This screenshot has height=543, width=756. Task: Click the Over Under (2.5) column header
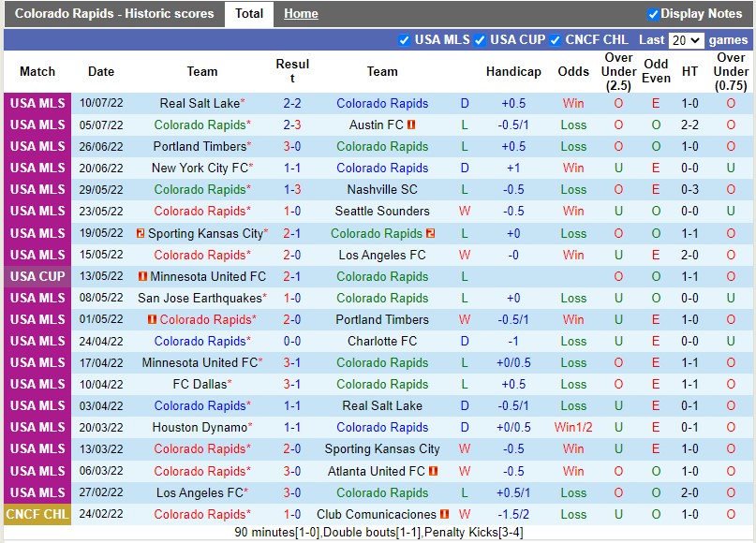618,71
